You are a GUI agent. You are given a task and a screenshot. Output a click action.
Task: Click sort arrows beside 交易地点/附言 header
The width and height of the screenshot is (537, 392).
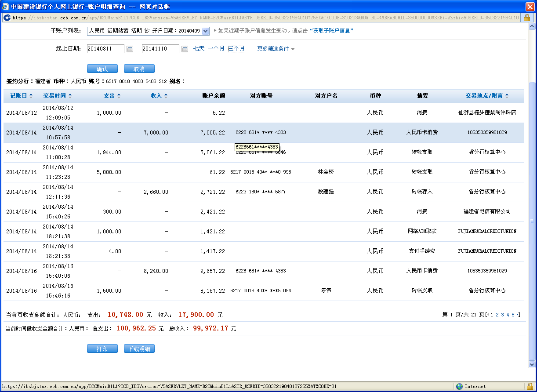point(507,96)
